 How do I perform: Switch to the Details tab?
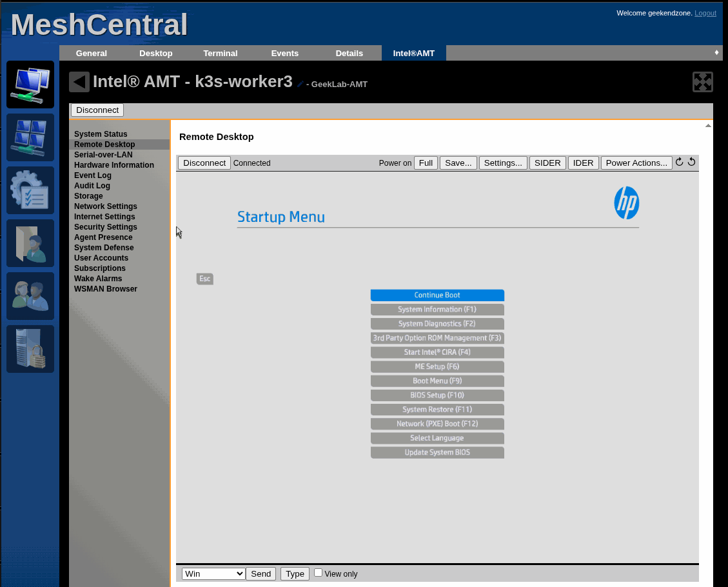[x=349, y=54]
